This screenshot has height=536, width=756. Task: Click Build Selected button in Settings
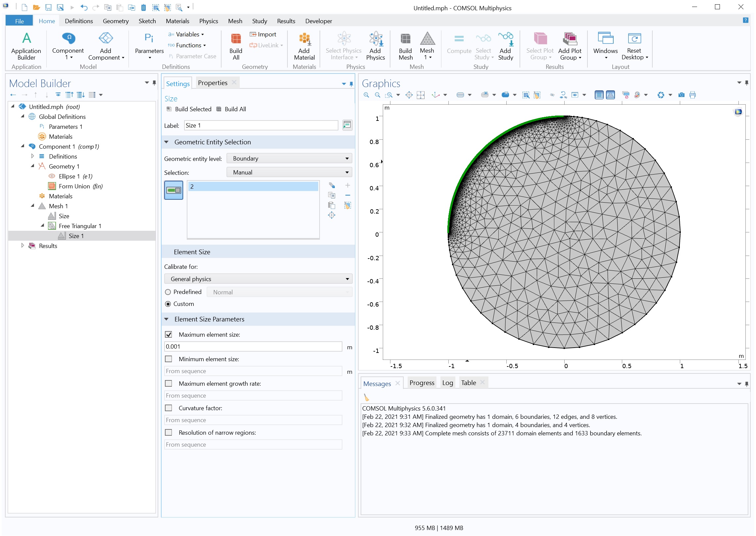click(x=189, y=109)
